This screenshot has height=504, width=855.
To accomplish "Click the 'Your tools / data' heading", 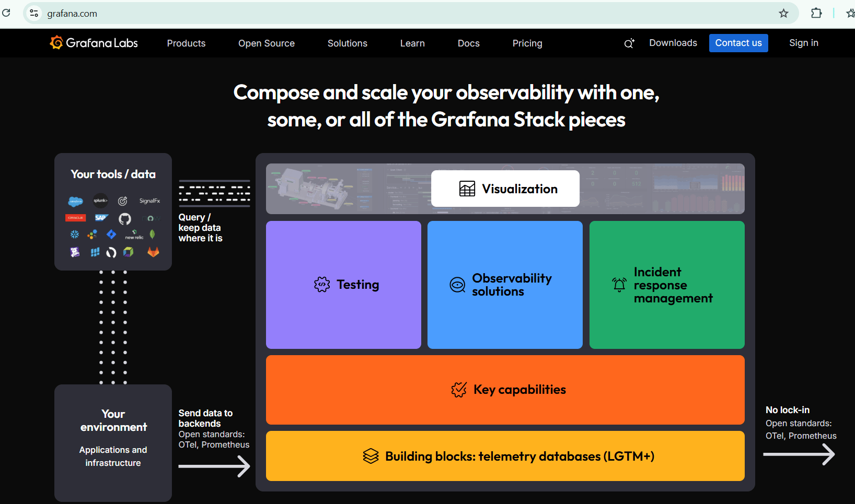I will click(113, 174).
